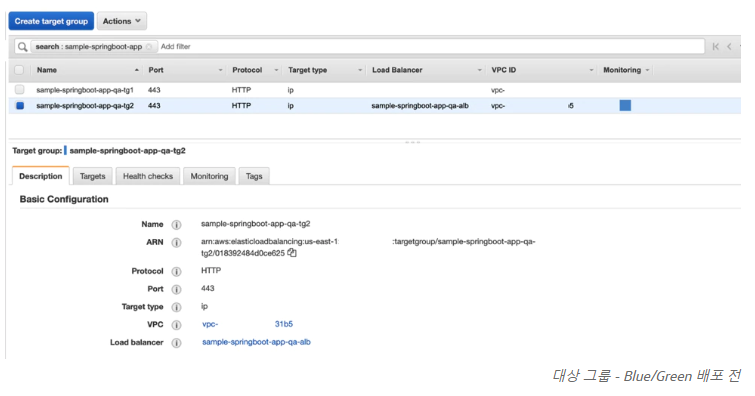Screen dimensions: 755x396
Task: Switch to the Tags tab
Action: (x=254, y=176)
